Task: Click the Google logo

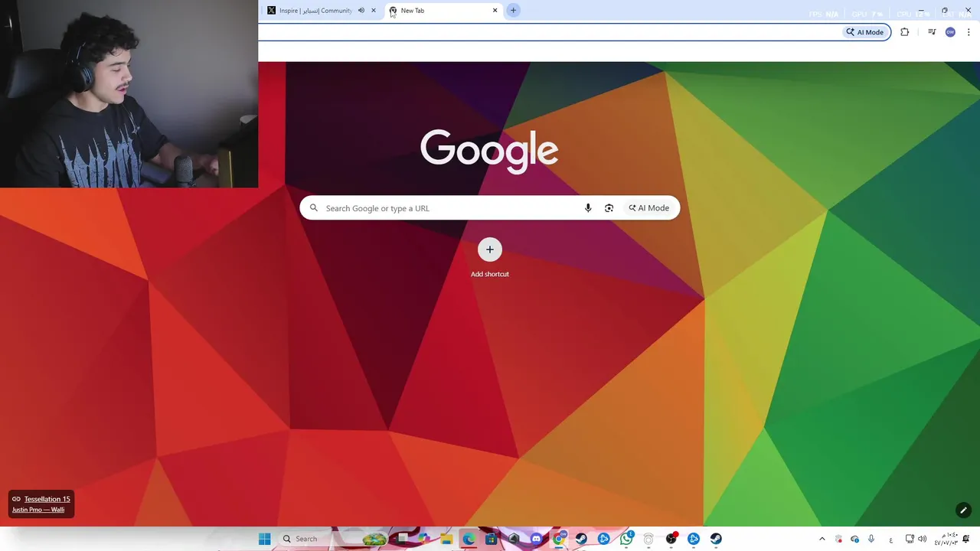Action: pyautogui.click(x=489, y=150)
